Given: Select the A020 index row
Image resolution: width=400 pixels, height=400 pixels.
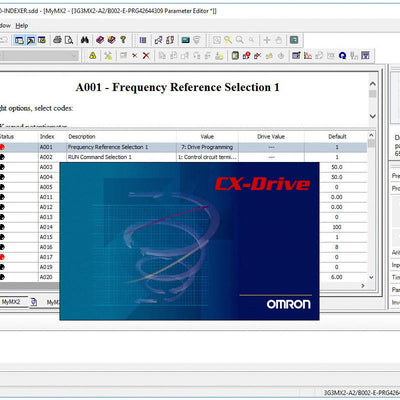Looking at the screenshot, I should 46,277.
